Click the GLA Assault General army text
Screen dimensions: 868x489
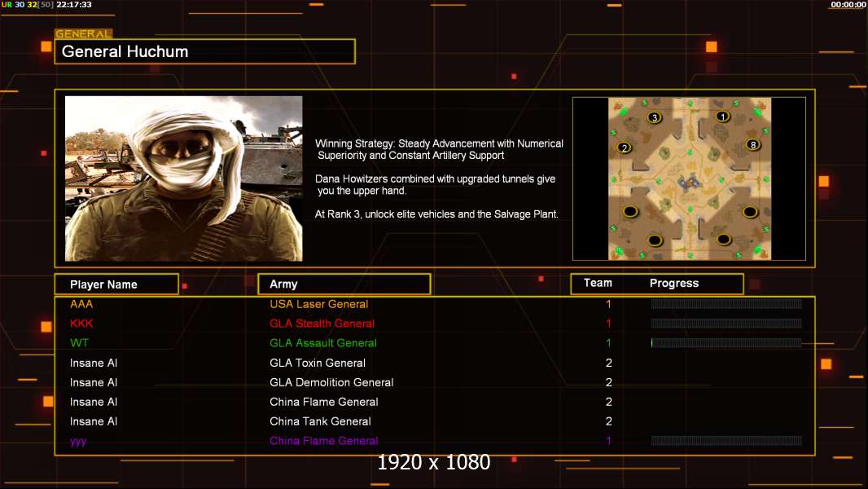[323, 343]
